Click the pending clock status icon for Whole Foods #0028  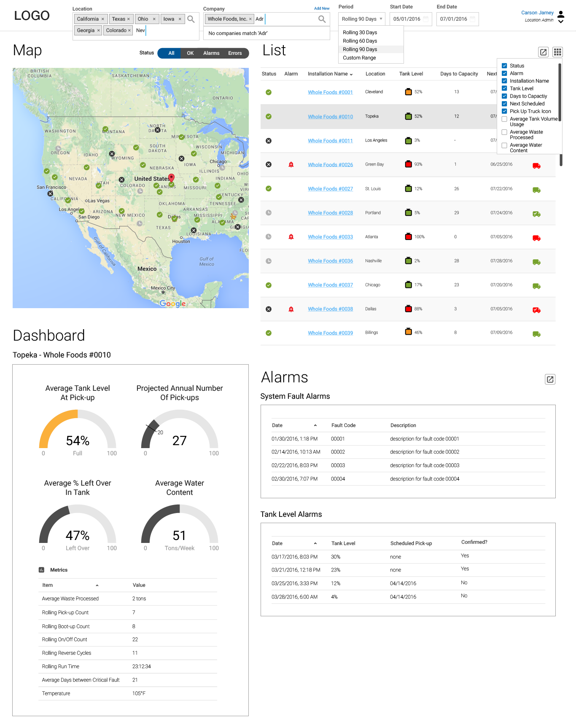(269, 213)
